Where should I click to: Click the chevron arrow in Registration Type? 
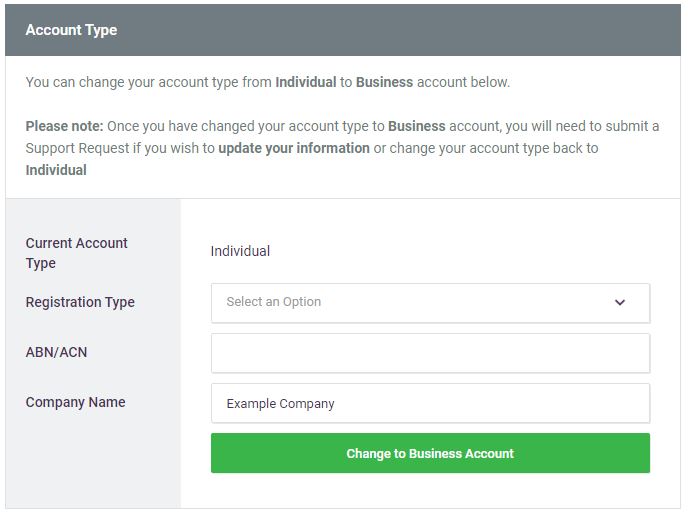click(620, 303)
